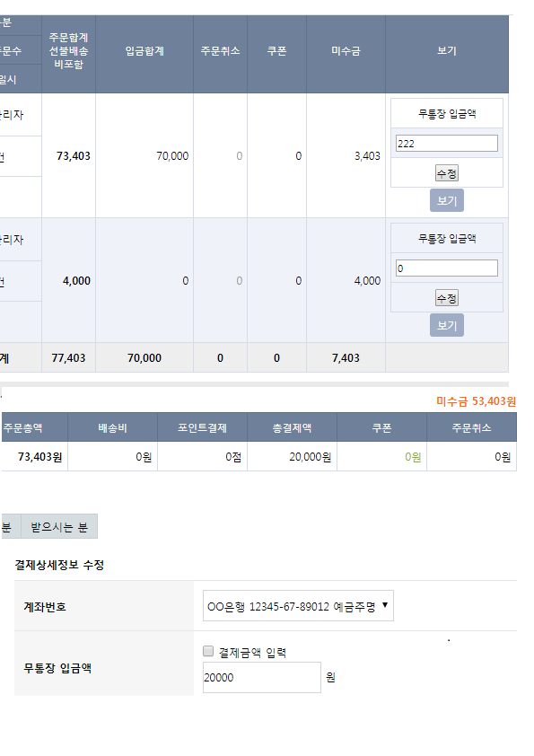This screenshot has height=756, width=534.
Task: Click the 쿠폰 header in the upper table
Action: tap(276, 51)
